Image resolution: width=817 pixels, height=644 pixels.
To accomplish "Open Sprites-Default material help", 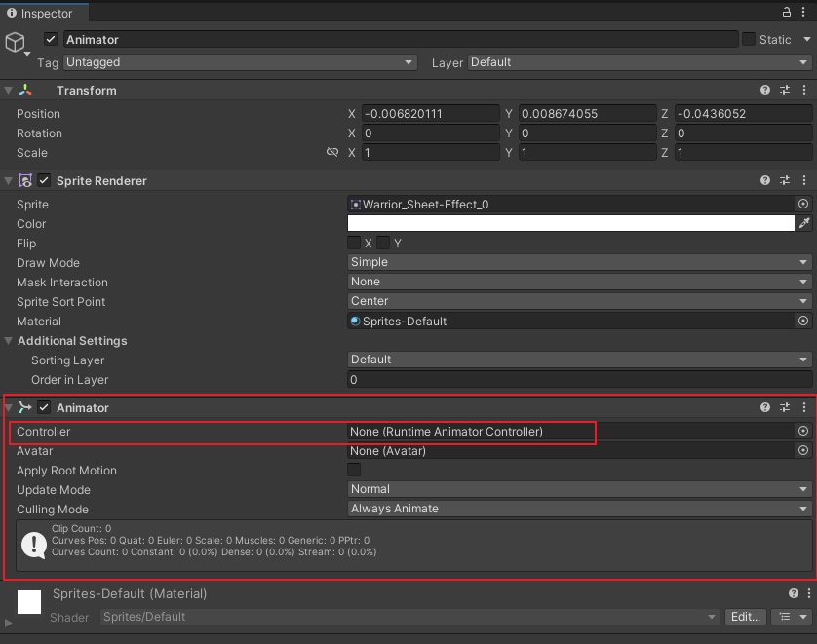I will pyautogui.click(x=794, y=593).
